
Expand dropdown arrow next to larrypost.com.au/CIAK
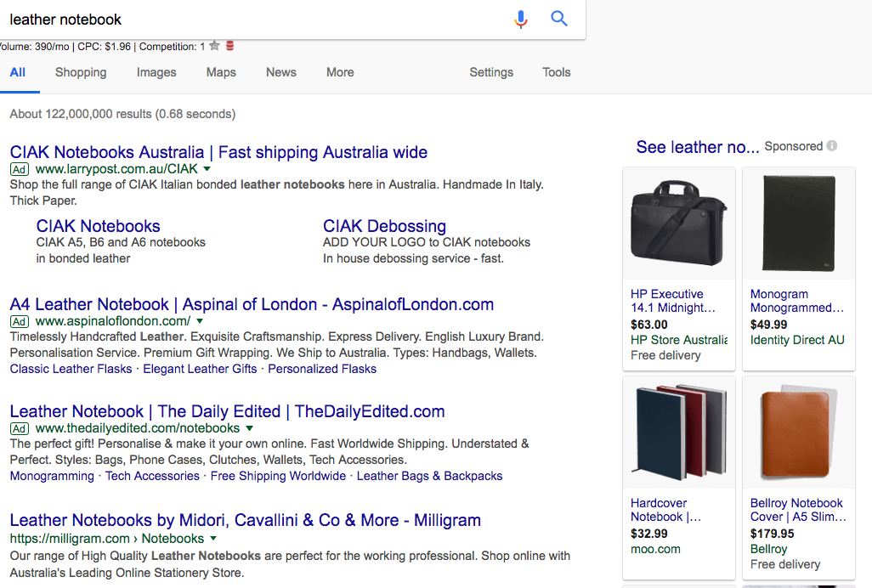[207, 169]
